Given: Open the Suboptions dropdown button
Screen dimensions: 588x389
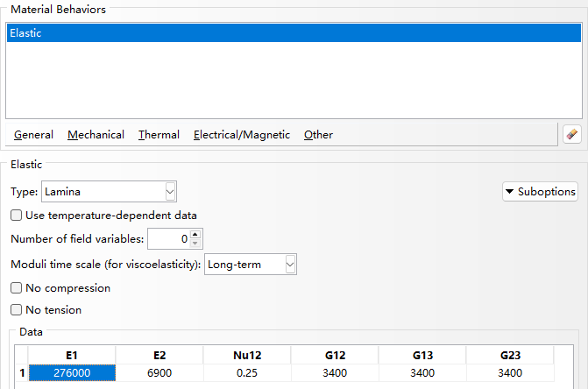Looking at the screenshot, I should 540,192.
